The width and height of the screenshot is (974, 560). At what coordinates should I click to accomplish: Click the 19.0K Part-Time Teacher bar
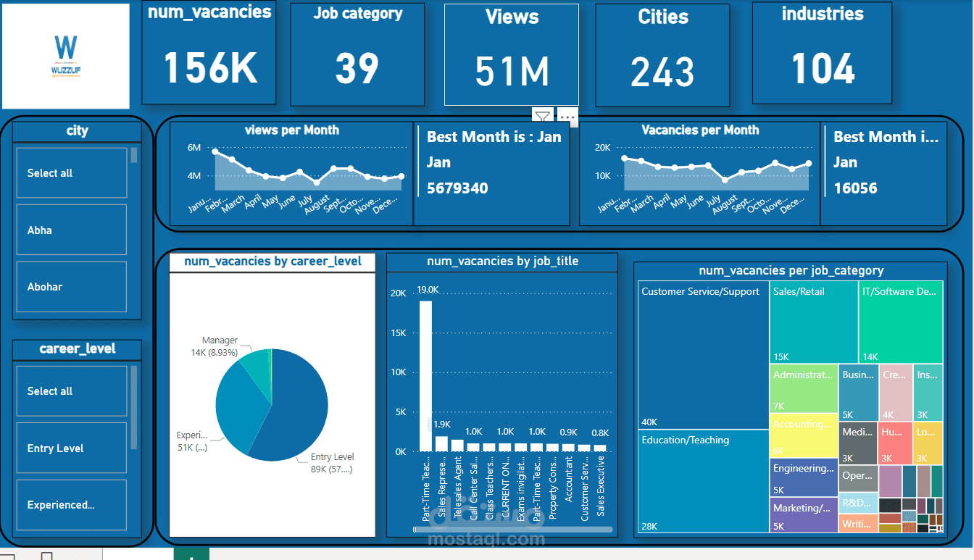point(425,376)
